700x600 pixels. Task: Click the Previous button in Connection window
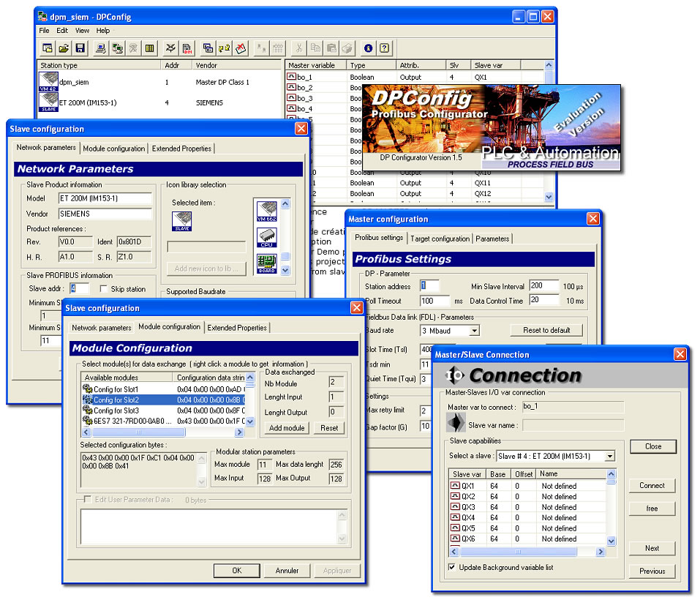[x=652, y=571]
